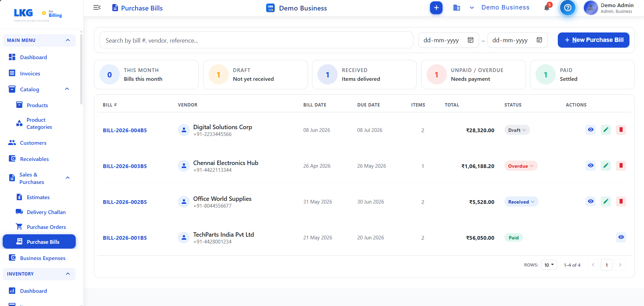
Task: Open Product Categories in the sidebar
Action: pos(39,123)
